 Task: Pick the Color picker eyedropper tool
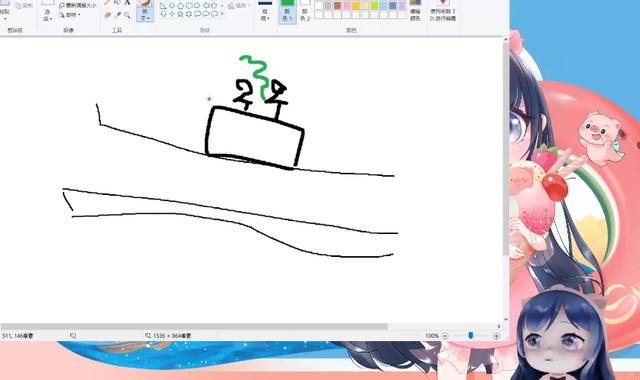pyautogui.click(x=118, y=15)
